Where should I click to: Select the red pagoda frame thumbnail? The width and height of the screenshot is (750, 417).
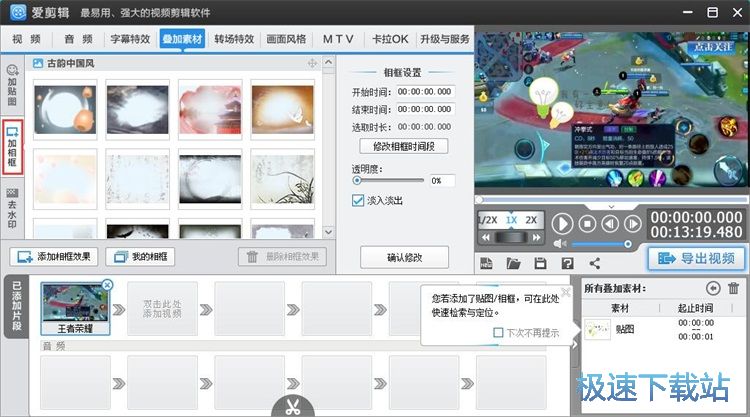210,110
